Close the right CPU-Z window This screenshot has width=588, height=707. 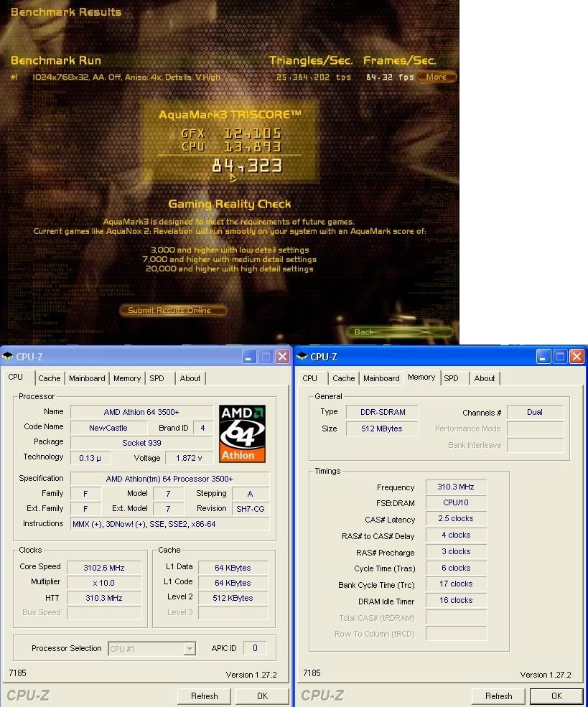click(x=577, y=357)
